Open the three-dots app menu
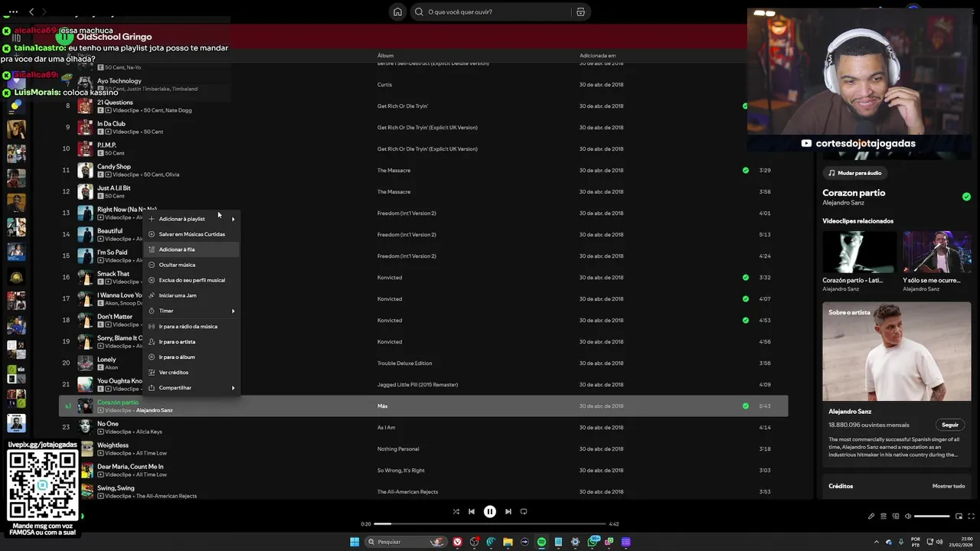Screen dimensions: 980x551 pyautogui.click(x=12, y=11)
